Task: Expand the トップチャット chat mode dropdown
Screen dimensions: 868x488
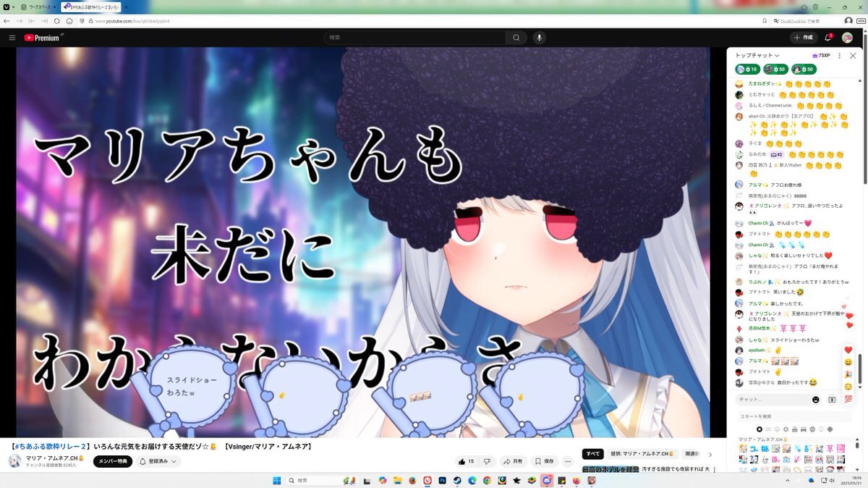Action: point(757,56)
